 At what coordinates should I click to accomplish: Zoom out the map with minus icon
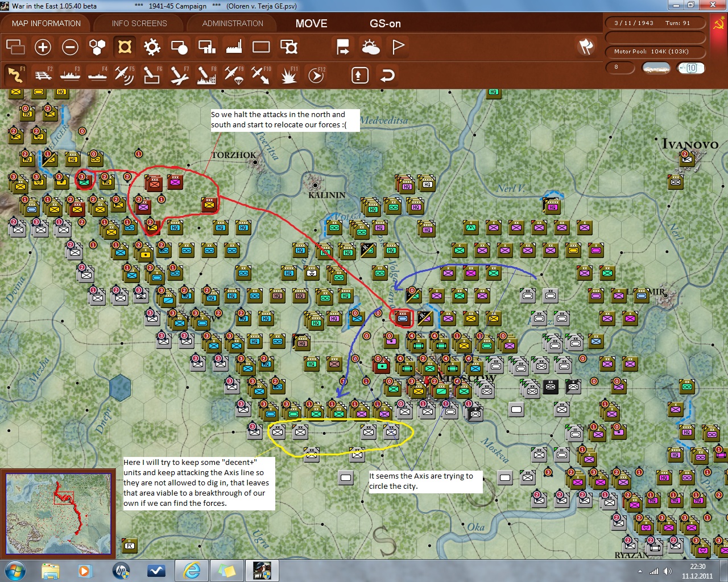pyautogui.click(x=70, y=47)
